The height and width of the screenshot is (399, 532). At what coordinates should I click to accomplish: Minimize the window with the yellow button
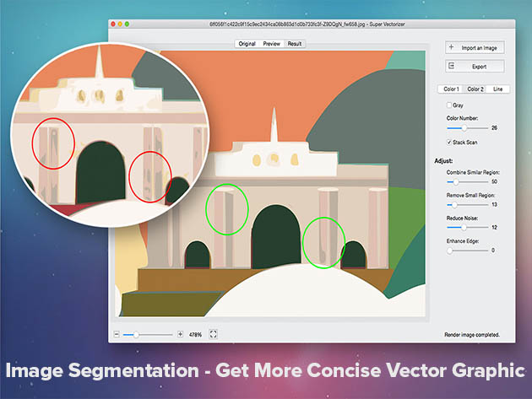(124, 26)
